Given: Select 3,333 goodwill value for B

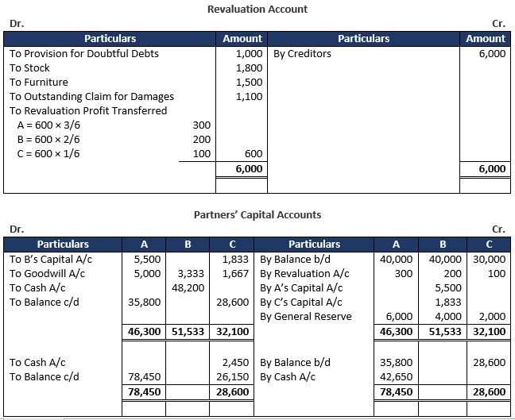Looking at the screenshot, I should tap(191, 273).
